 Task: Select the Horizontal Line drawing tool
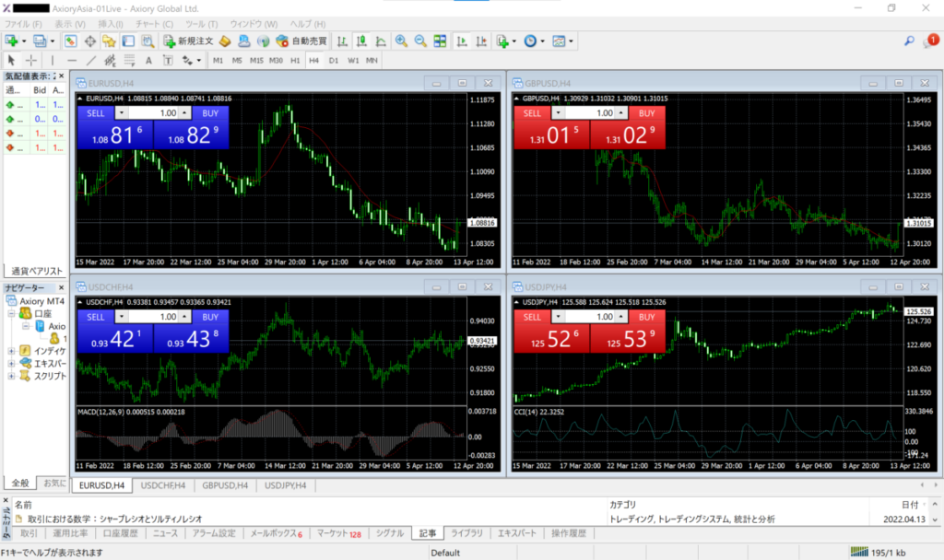(72, 60)
